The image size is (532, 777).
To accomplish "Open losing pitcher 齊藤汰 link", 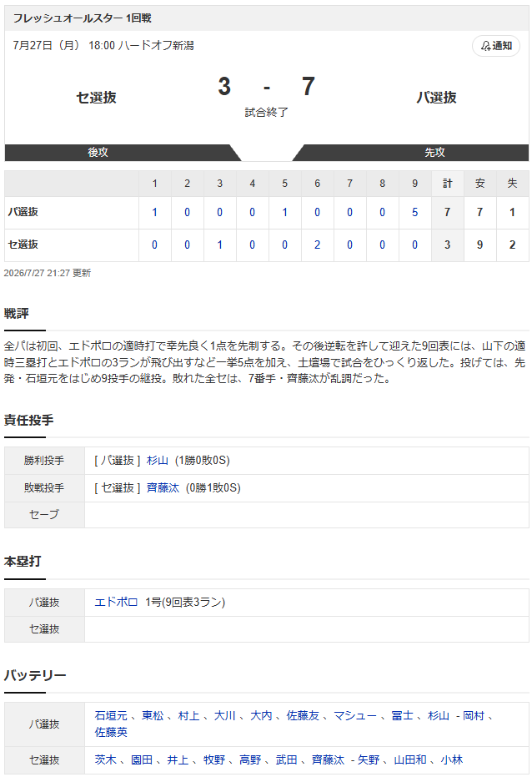I will pyautogui.click(x=163, y=487).
